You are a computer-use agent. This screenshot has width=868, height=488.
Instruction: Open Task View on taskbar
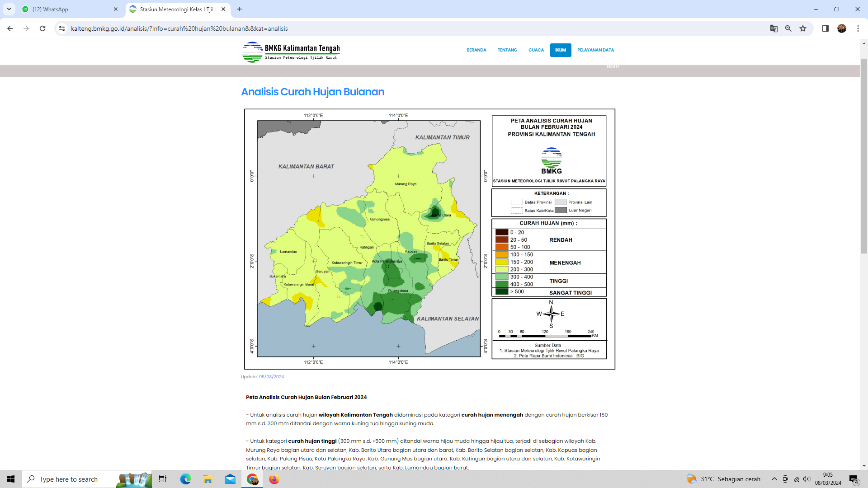163,479
